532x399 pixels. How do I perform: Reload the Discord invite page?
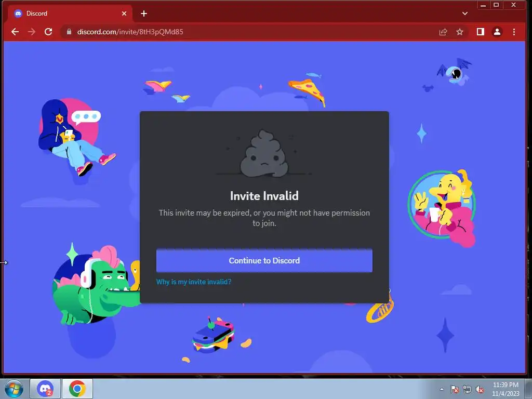pos(48,32)
